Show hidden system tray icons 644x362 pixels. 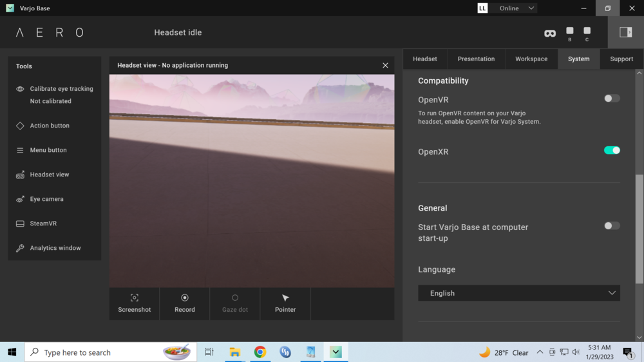click(540, 352)
